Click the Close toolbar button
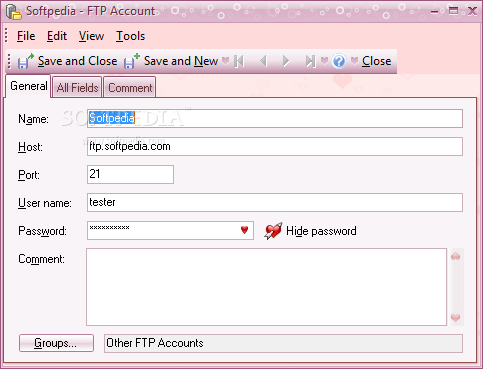Screen dimensions: 483x369 pyautogui.click(x=377, y=61)
